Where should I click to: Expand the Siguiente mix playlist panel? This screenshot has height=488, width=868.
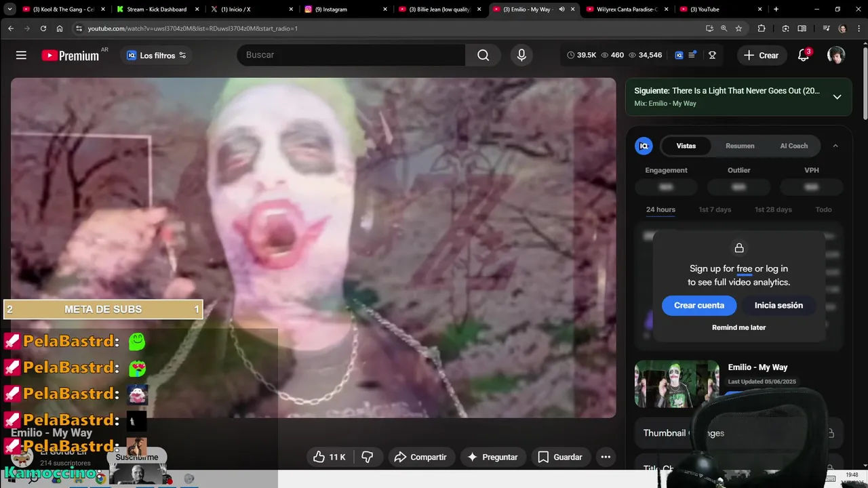coord(837,97)
